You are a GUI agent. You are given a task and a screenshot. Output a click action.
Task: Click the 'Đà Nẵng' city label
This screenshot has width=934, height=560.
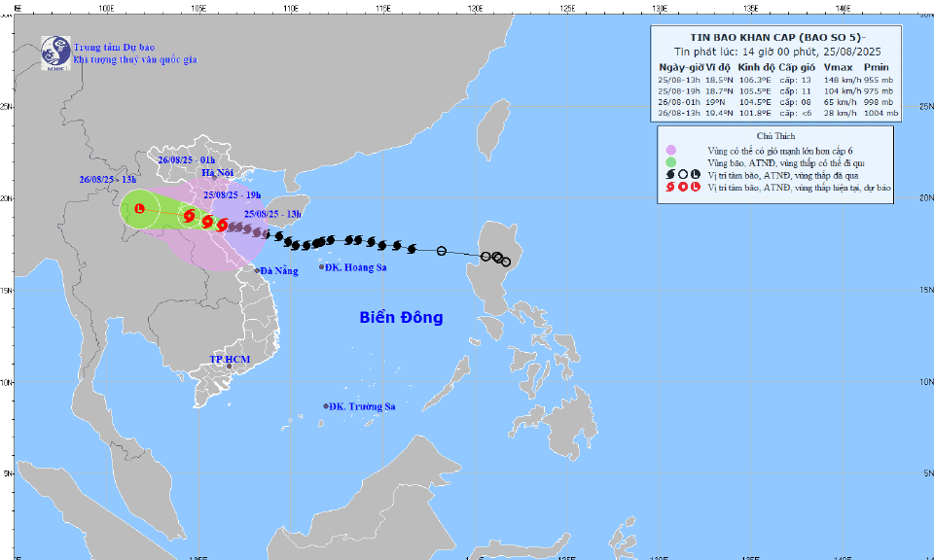coord(279,271)
